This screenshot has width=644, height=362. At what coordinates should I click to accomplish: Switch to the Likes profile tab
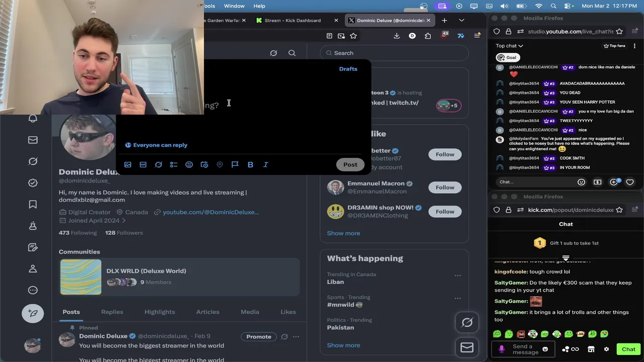coord(288,312)
